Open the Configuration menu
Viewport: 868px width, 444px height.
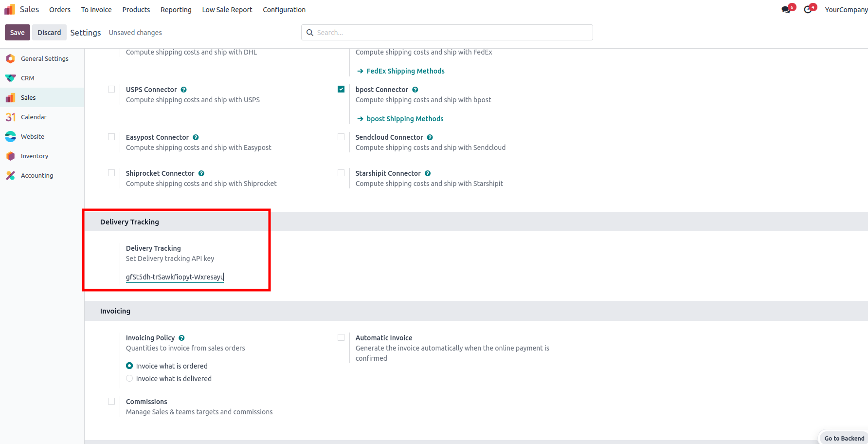(284, 10)
